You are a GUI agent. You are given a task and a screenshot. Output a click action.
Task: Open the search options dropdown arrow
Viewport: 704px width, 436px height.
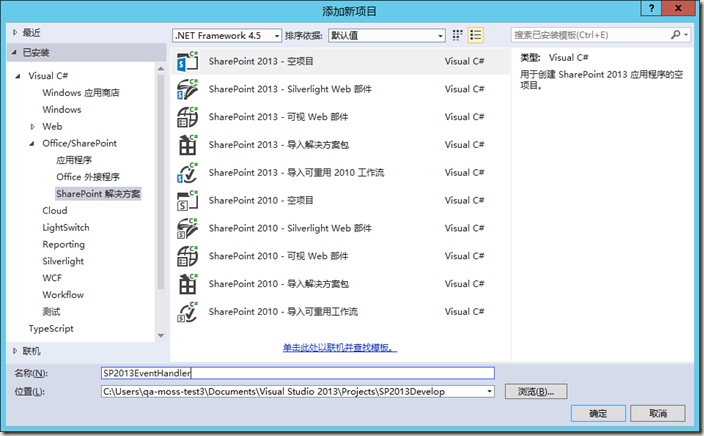pyautogui.click(x=686, y=35)
